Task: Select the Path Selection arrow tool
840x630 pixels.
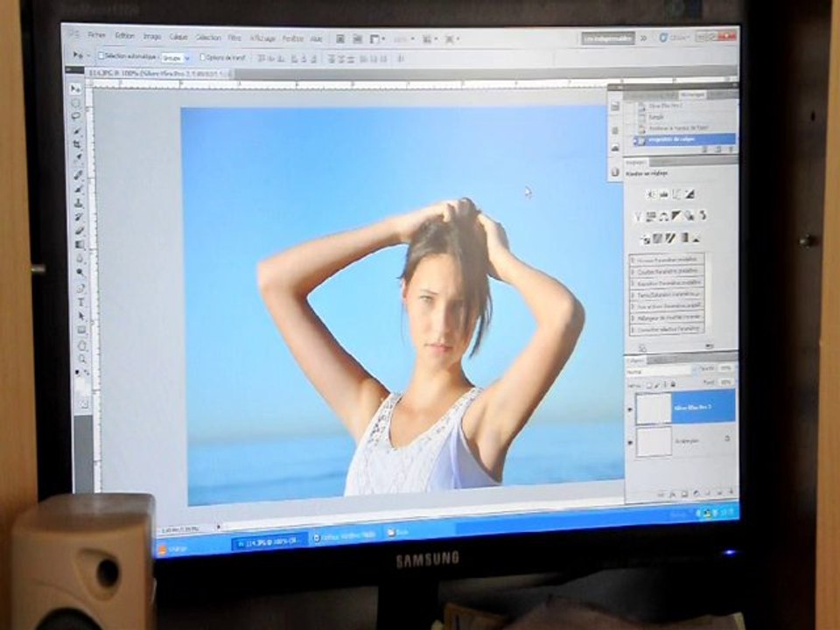Action: pyautogui.click(x=82, y=316)
